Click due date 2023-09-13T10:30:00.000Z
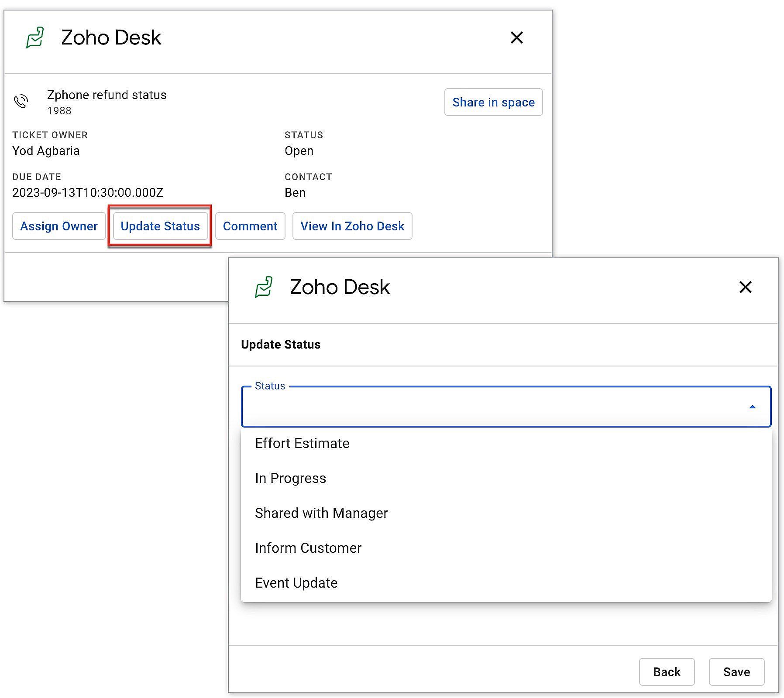 pos(88,193)
